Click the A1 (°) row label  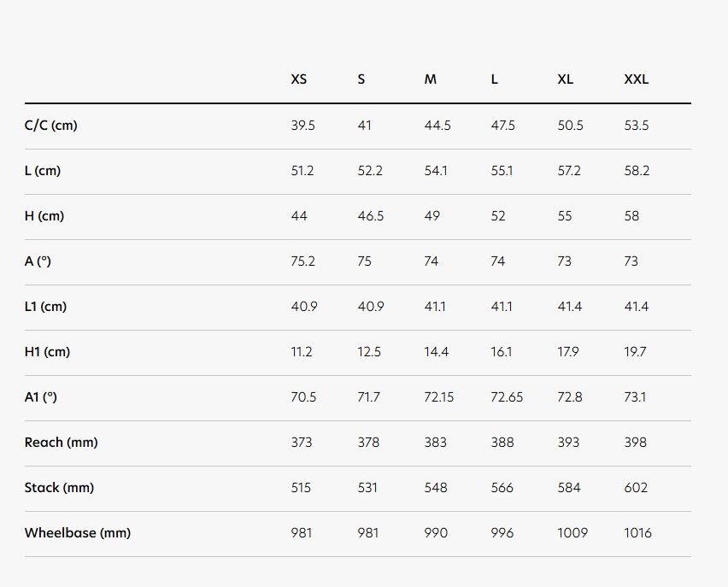pos(41,397)
